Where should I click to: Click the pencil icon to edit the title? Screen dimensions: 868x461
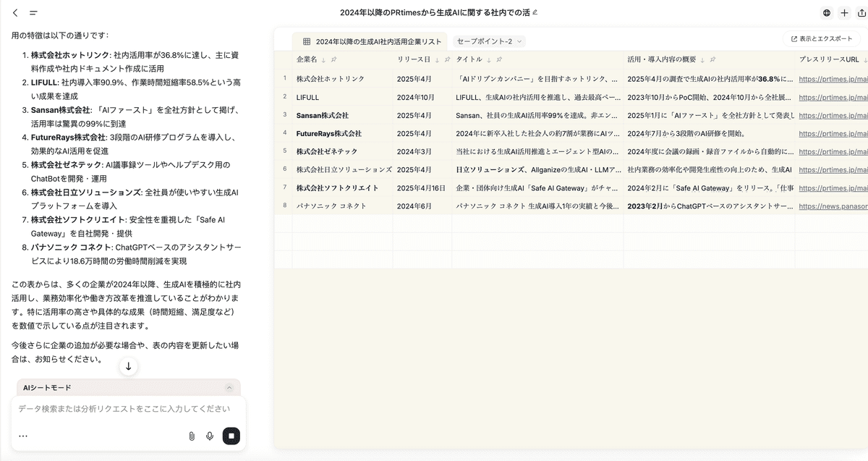[x=535, y=13]
